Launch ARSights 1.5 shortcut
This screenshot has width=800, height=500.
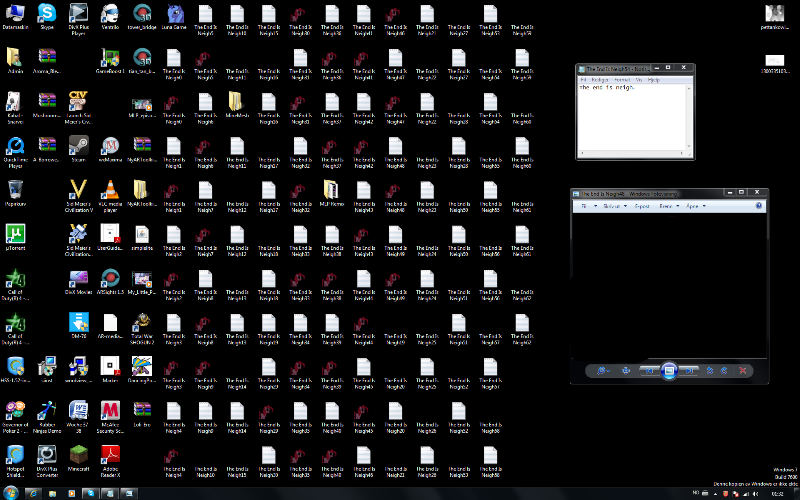click(x=110, y=282)
